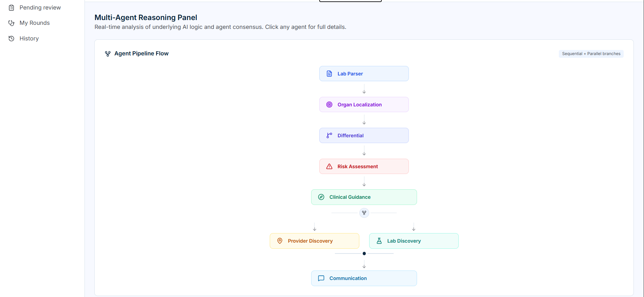Click the Risk Assessment warning triangle icon

(x=329, y=167)
